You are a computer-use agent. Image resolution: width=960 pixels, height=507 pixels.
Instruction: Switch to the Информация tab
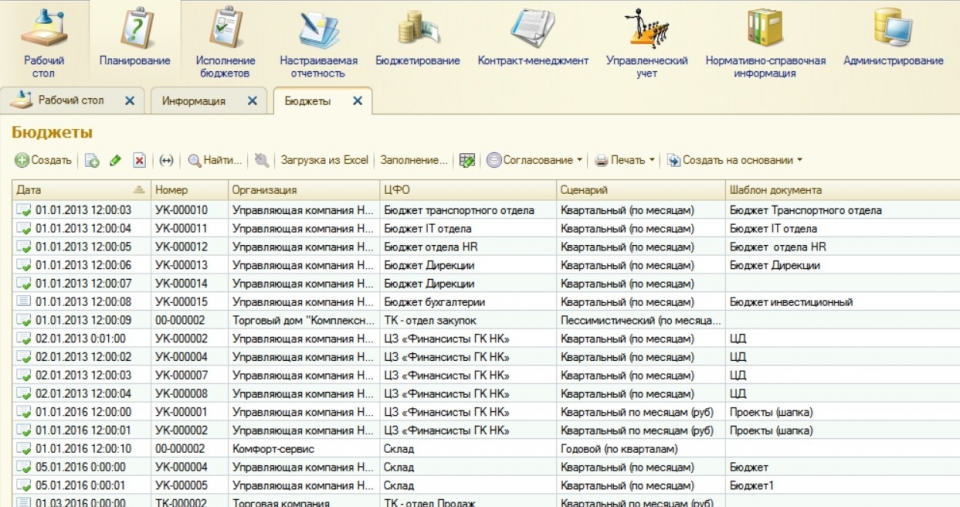[193, 101]
